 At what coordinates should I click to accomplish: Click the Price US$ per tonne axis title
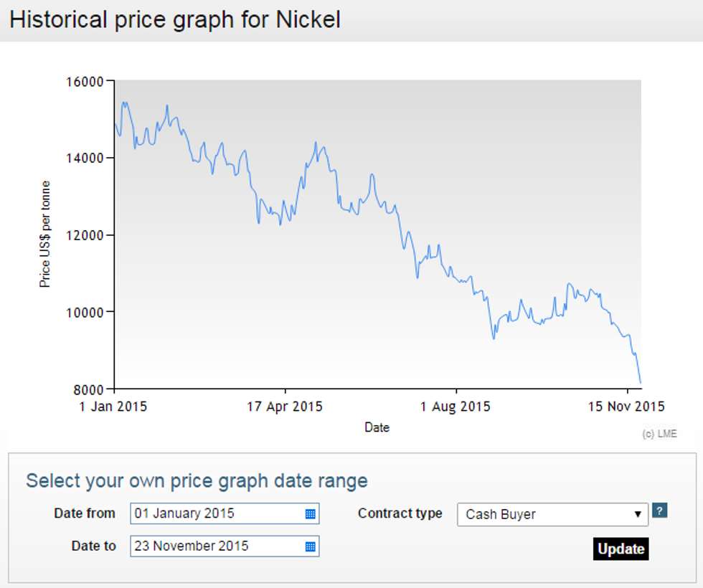click(45, 234)
